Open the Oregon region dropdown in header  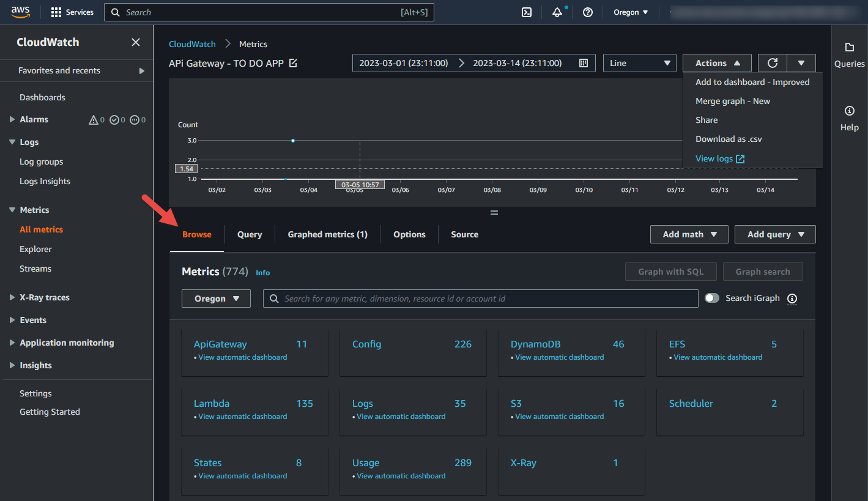[631, 12]
